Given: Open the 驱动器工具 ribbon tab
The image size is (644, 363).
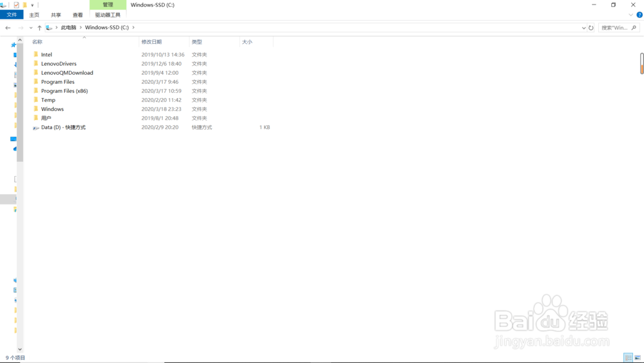Looking at the screenshot, I should click(108, 15).
